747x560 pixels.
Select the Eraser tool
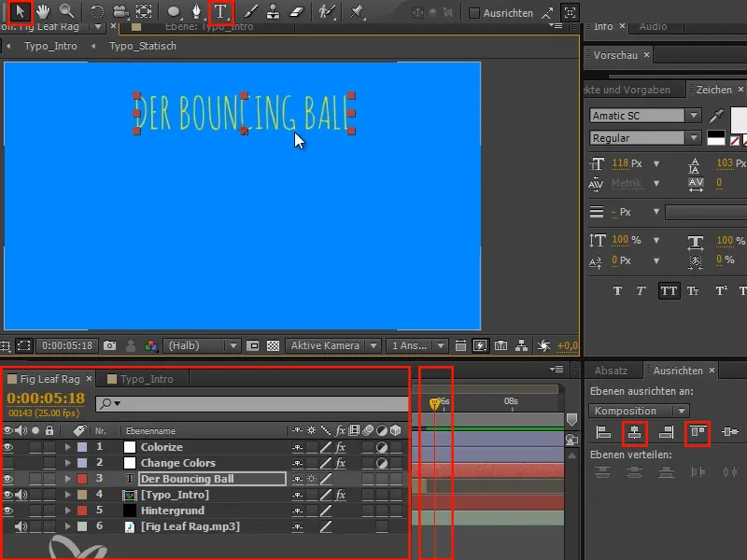pos(297,12)
